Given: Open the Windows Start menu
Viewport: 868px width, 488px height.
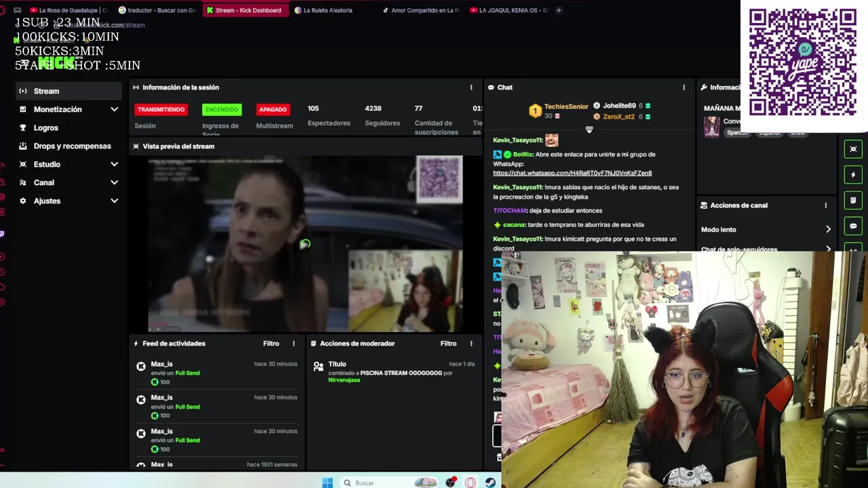Looking at the screenshot, I should 328,483.
